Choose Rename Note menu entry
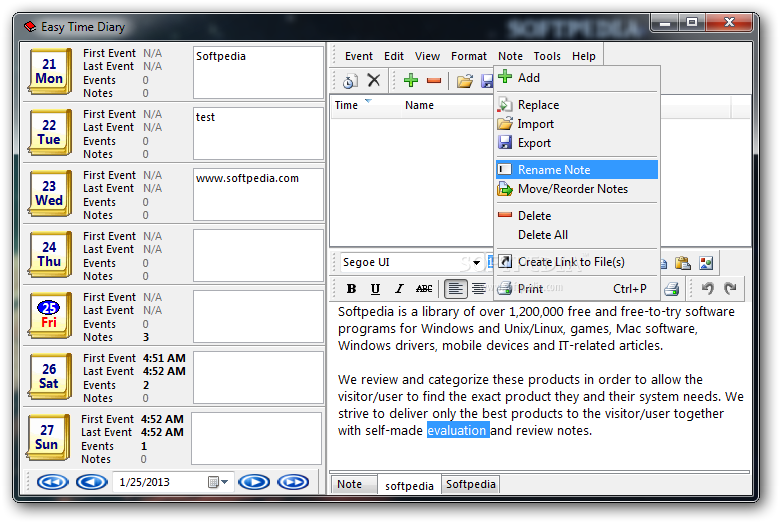The image size is (780, 523). pos(577,170)
